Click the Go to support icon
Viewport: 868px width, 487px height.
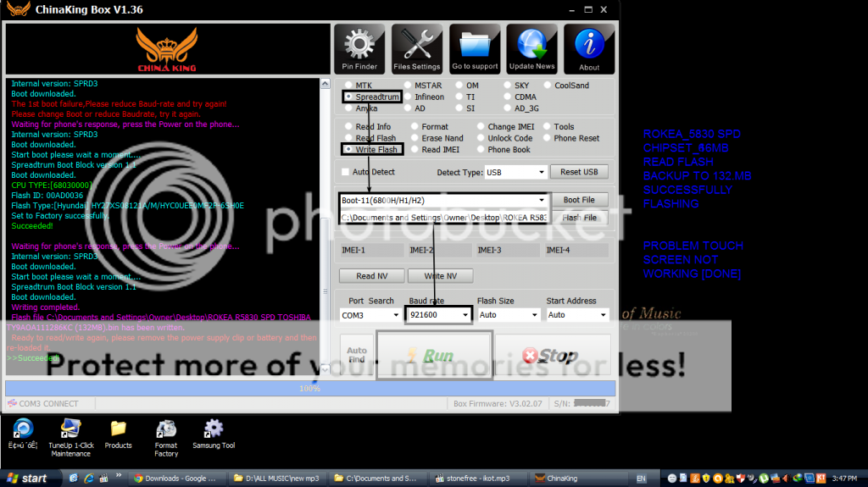[x=475, y=49]
